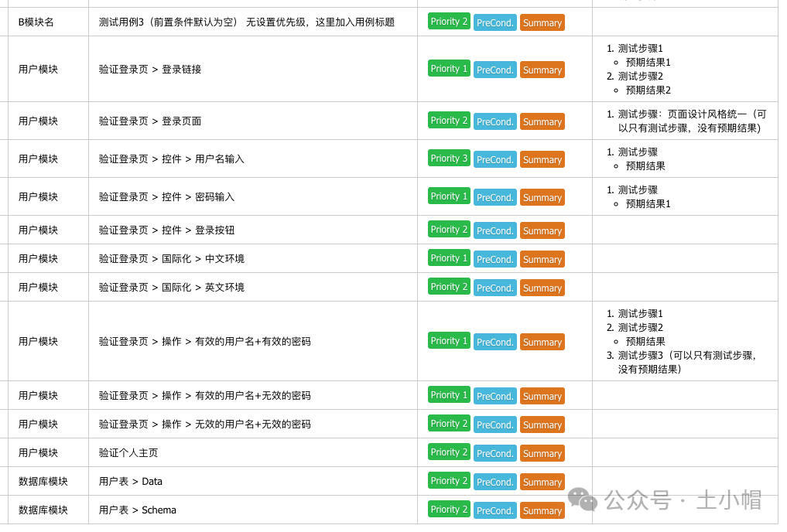Screen dimensions: 787x532
Task: Click Summary badge for 验证个人主页 row
Action: [x=542, y=453]
